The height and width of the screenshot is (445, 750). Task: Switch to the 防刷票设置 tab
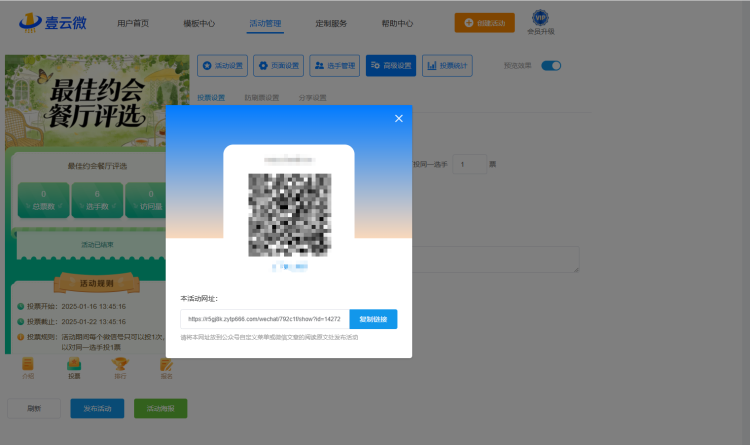[262, 98]
